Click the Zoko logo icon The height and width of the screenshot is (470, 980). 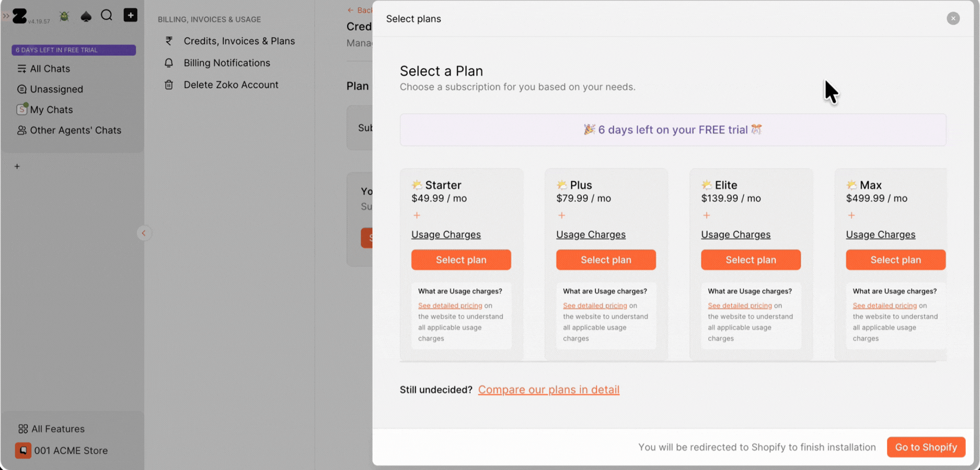pyautogui.click(x=20, y=16)
